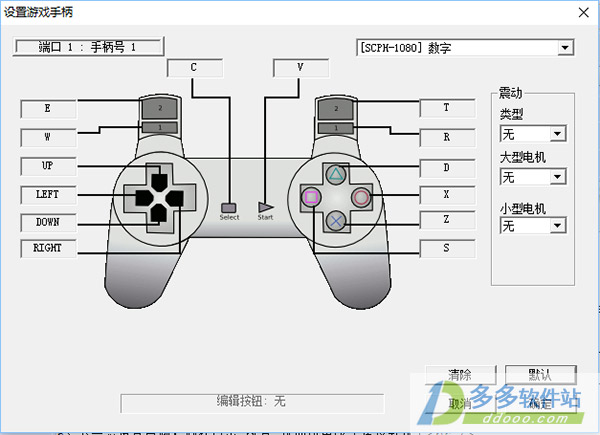Click right shoulder button 2 on controller
This screenshot has height=435, width=600.
(x=336, y=109)
